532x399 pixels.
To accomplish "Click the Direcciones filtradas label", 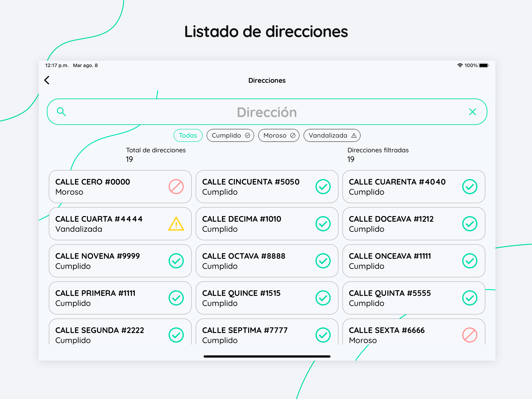I will (x=378, y=150).
